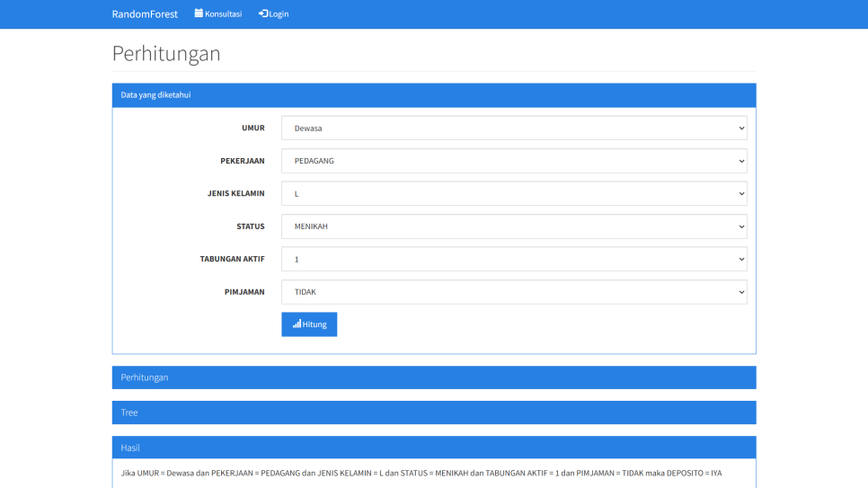This screenshot has width=868, height=488.
Task: Open the JENIS KELAMIN dropdown
Action: click(x=513, y=194)
